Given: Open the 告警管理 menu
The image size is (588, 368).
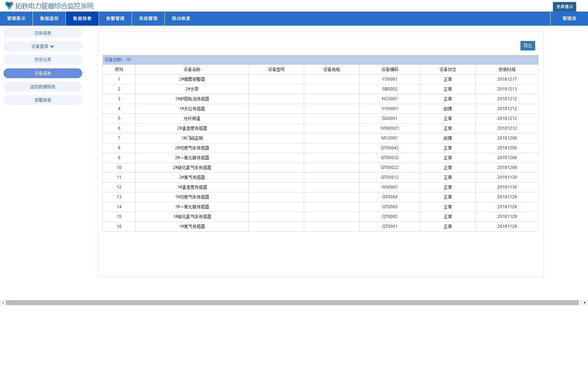Looking at the screenshot, I should [x=115, y=19].
